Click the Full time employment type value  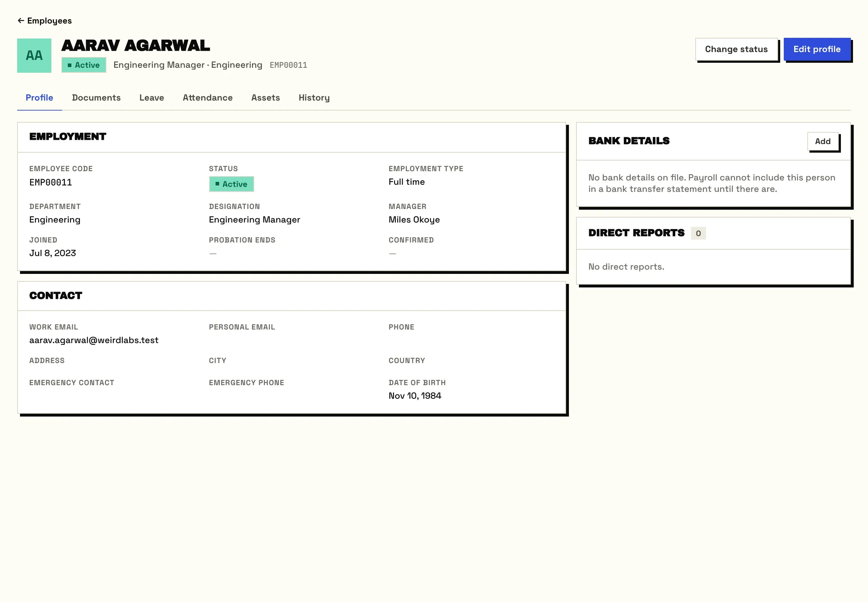[x=407, y=182]
